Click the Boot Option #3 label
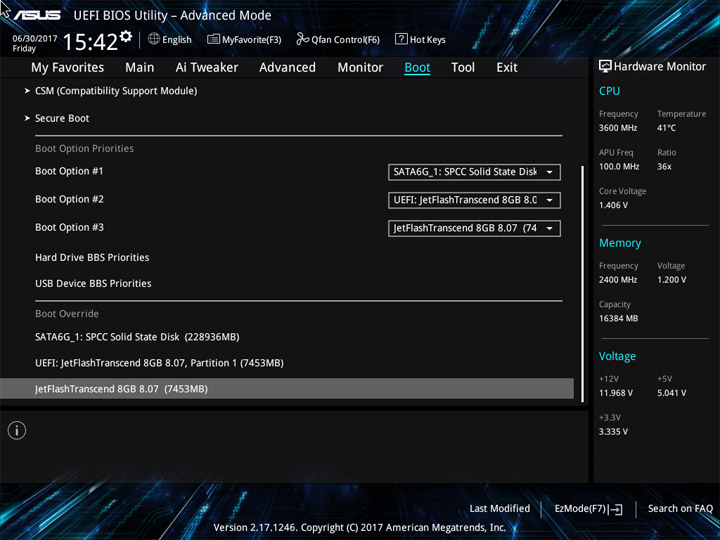The image size is (720, 540). pos(69,227)
